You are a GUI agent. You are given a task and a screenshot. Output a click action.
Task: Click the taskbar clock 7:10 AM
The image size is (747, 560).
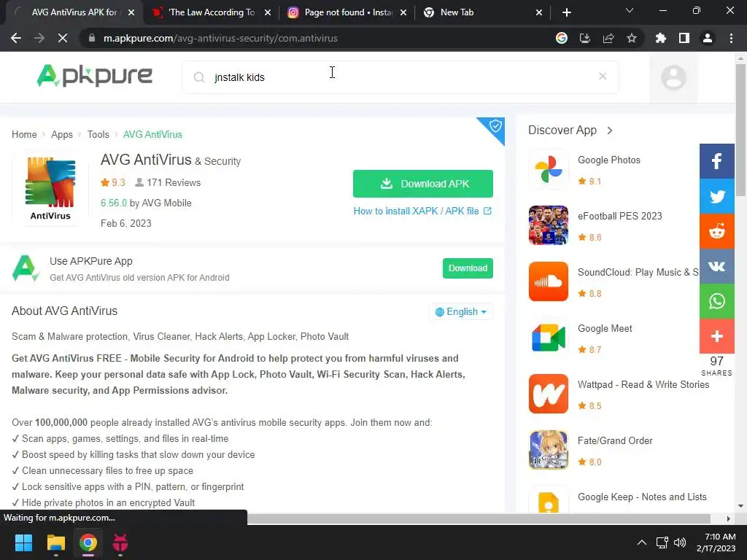(x=716, y=542)
